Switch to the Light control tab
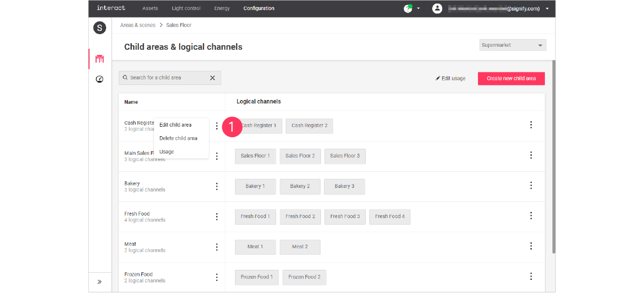Viewport: 644px width, 301px height. [186, 9]
